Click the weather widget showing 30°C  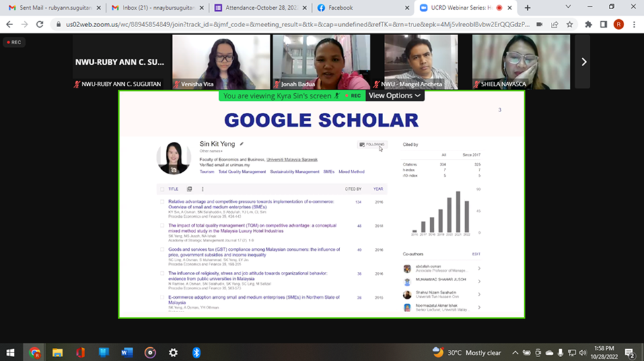click(x=467, y=352)
